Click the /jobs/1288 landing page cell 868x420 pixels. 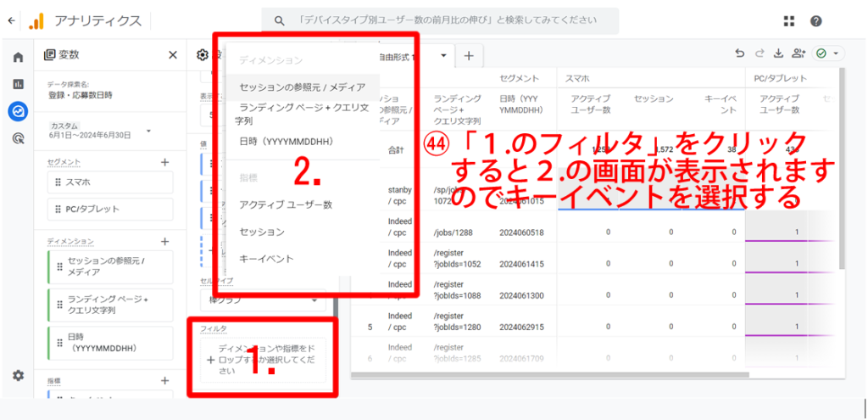click(453, 232)
